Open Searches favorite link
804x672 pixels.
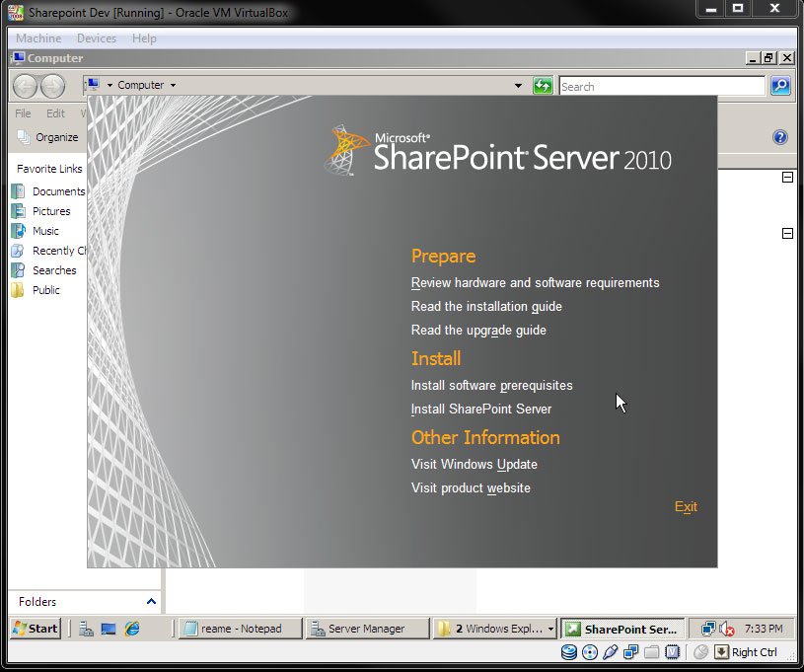click(x=44, y=270)
